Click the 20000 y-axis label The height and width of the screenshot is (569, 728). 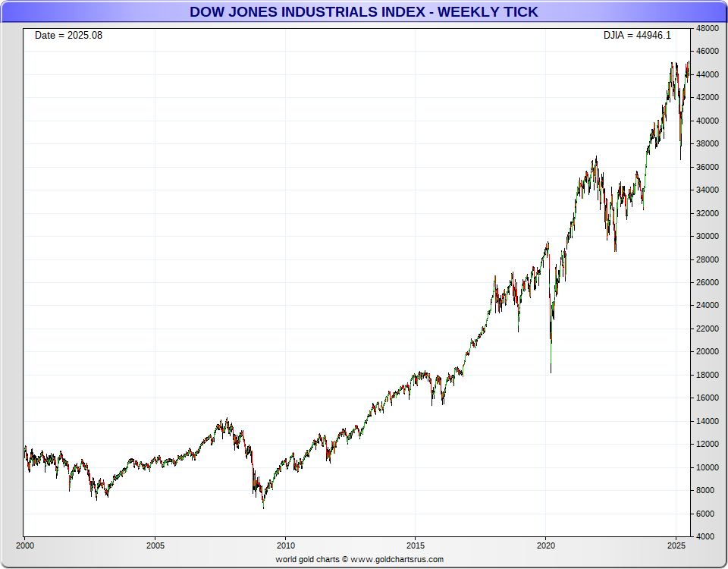pyautogui.click(x=708, y=351)
